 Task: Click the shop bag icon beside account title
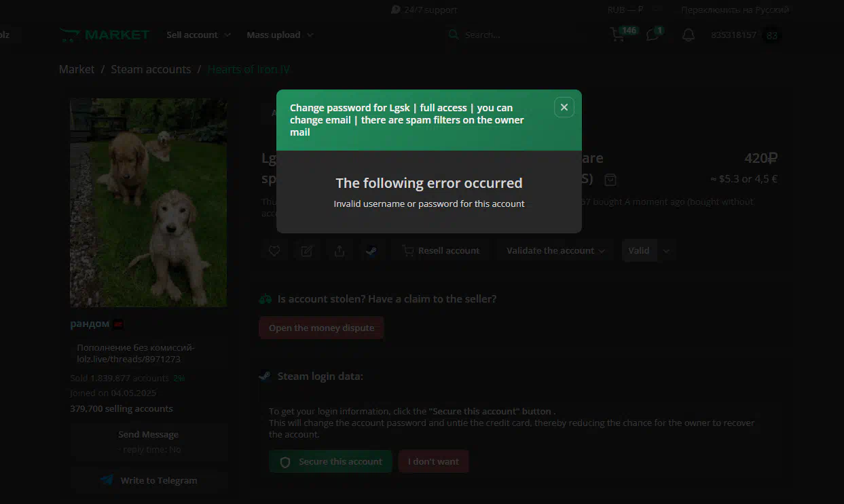610,180
